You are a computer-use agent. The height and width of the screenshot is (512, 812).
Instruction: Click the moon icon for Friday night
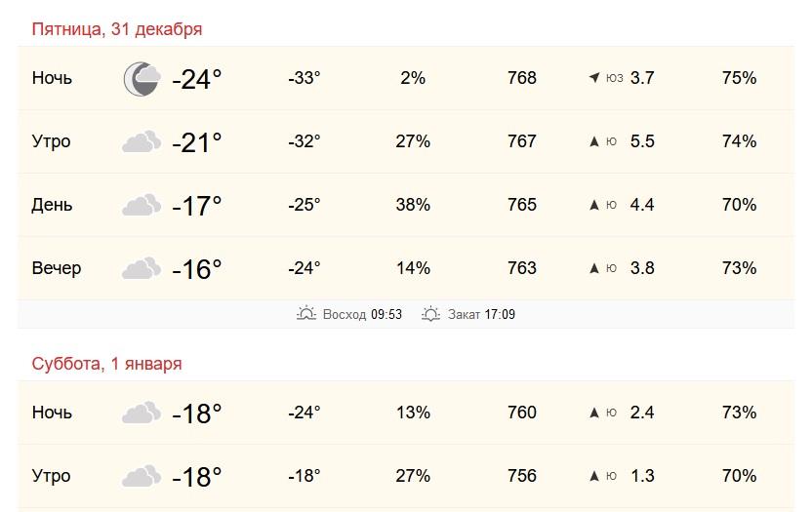(141, 79)
